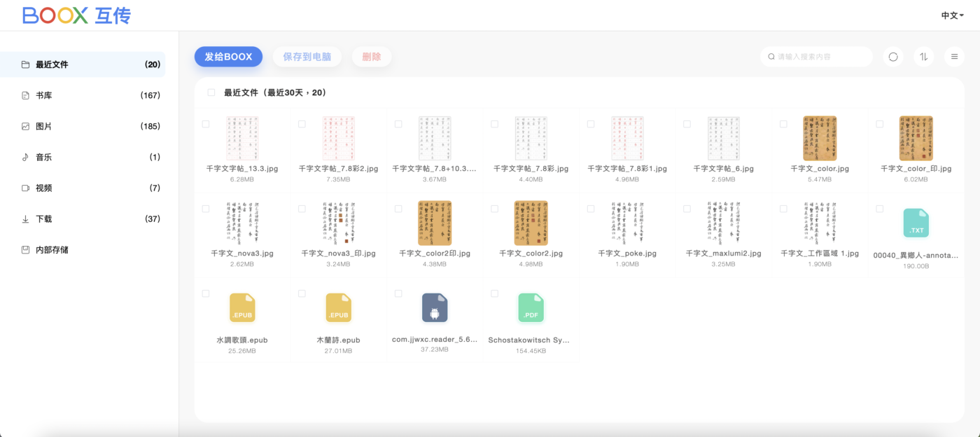Open the 中文 language dropdown
The width and height of the screenshot is (980, 437).
(952, 15)
